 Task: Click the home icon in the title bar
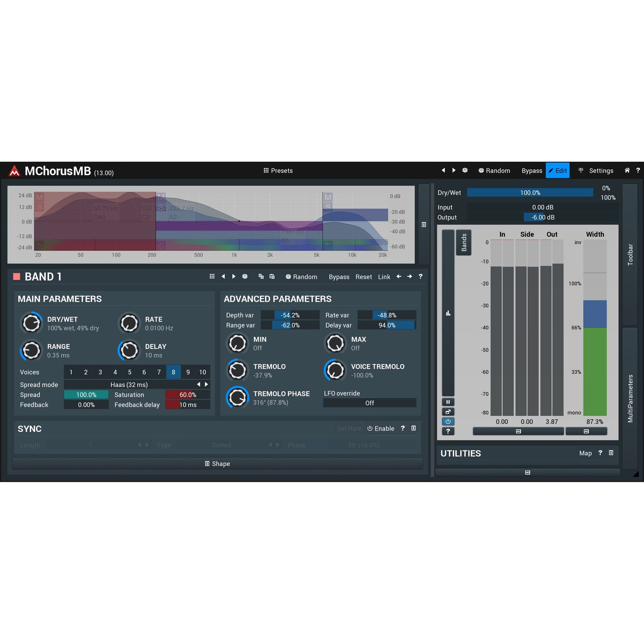click(627, 170)
